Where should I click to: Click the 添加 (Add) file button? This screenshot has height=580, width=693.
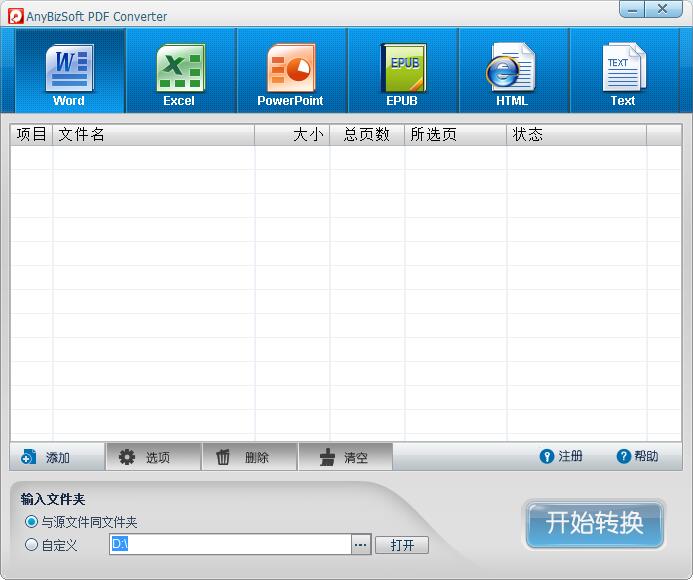coord(57,457)
